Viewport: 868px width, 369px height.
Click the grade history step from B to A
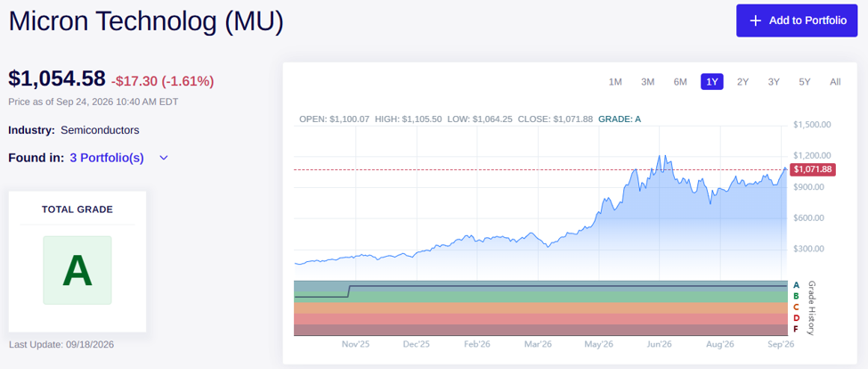tap(349, 291)
